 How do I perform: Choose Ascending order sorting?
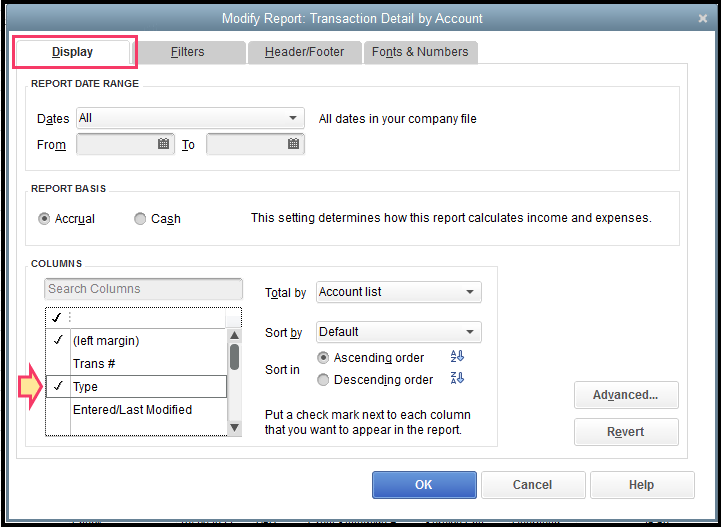coord(323,358)
